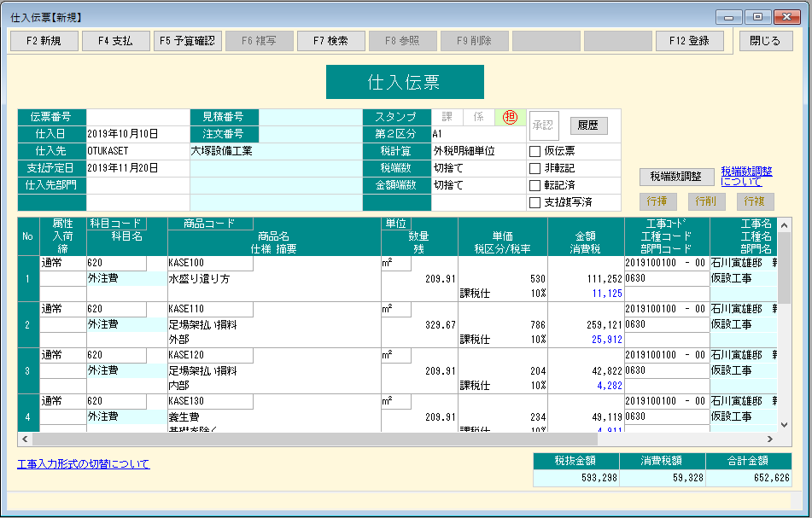The width and height of the screenshot is (812, 518).
Task: Click the 税端数調整 button
Action: click(675, 177)
